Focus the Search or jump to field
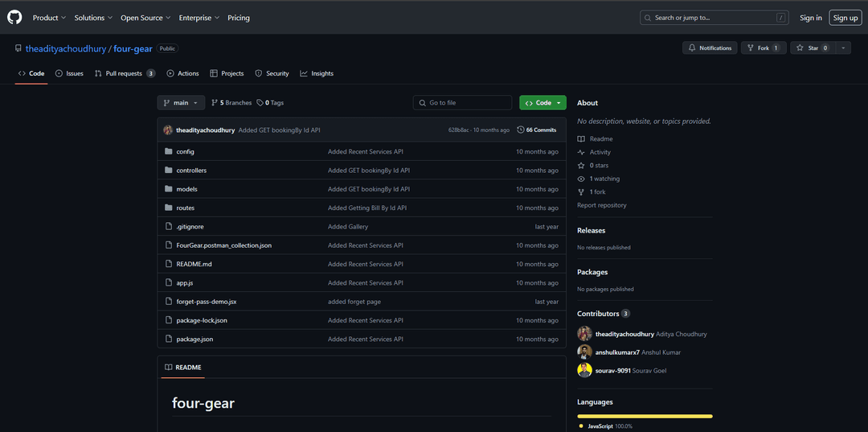 tap(714, 18)
